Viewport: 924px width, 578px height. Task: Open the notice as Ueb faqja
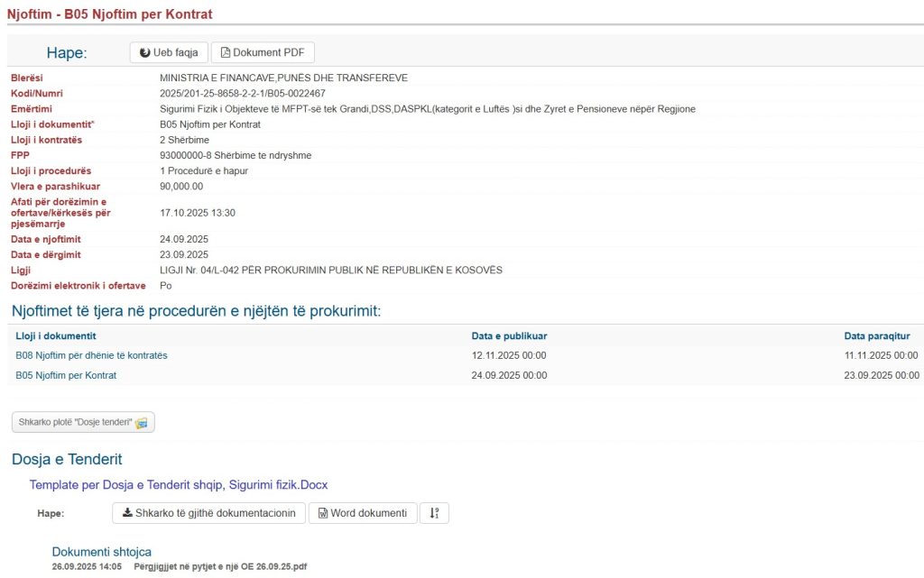170,52
